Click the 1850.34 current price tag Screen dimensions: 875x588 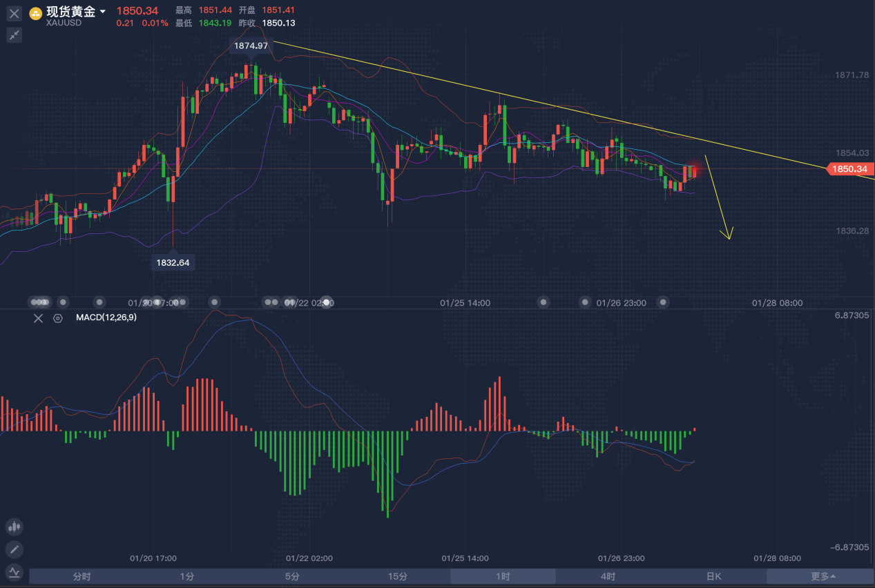click(x=850, y=169)
